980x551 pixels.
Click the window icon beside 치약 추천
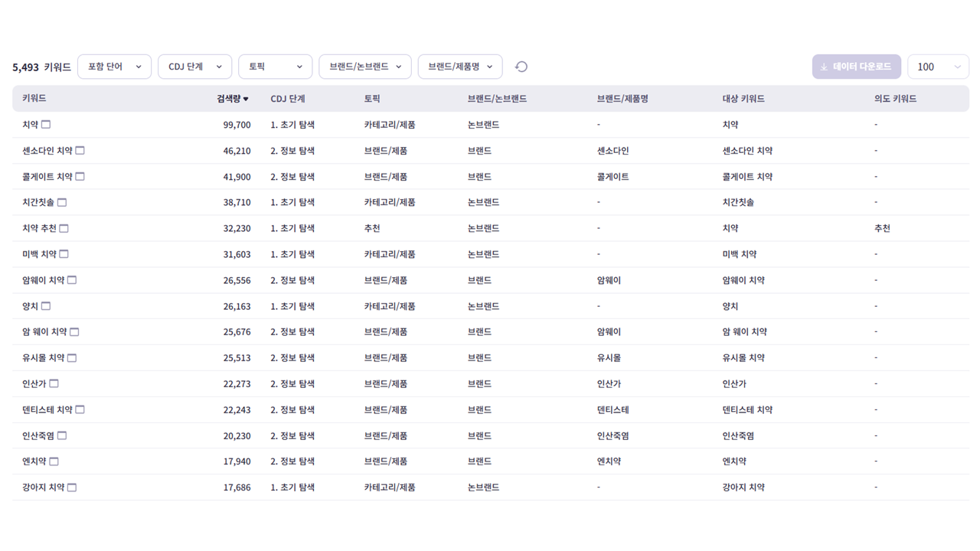pos(64,228)
